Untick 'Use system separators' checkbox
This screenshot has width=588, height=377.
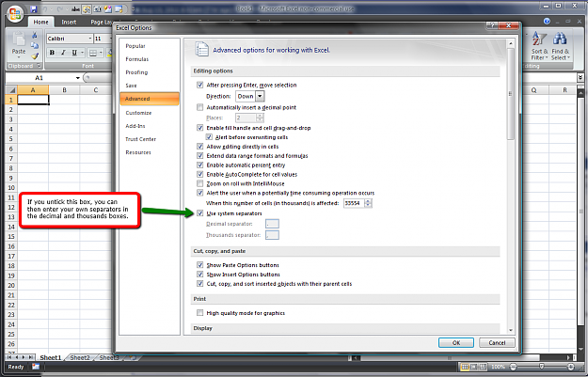pos(199,213)
